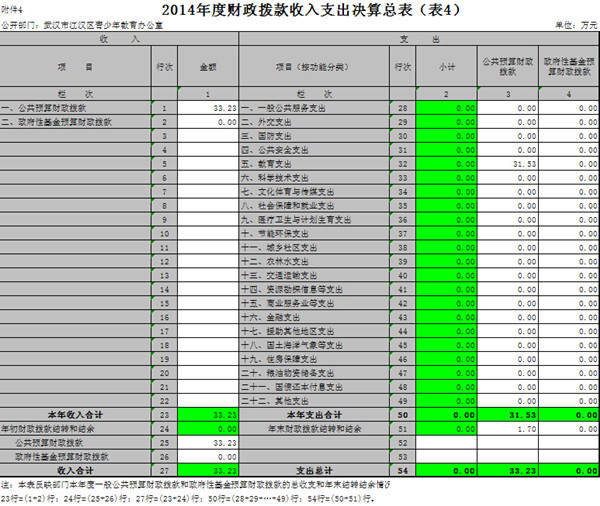Screen dimensions: 600x506
Task: Click the 31.53 value in the 教育支出 row
Action: coord(511,163)
